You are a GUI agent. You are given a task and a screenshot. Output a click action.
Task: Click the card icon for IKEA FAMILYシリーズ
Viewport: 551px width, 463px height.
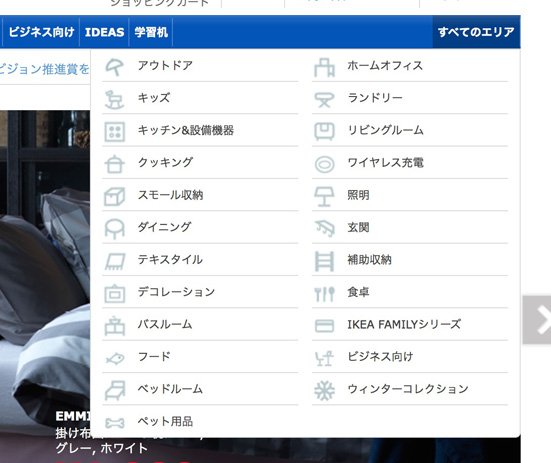(324, 326)
